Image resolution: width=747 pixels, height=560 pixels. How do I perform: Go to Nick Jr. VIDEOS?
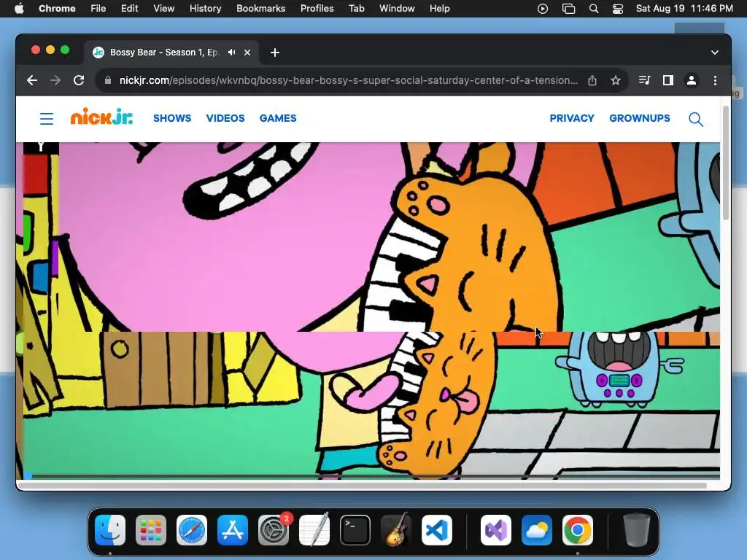225,118
